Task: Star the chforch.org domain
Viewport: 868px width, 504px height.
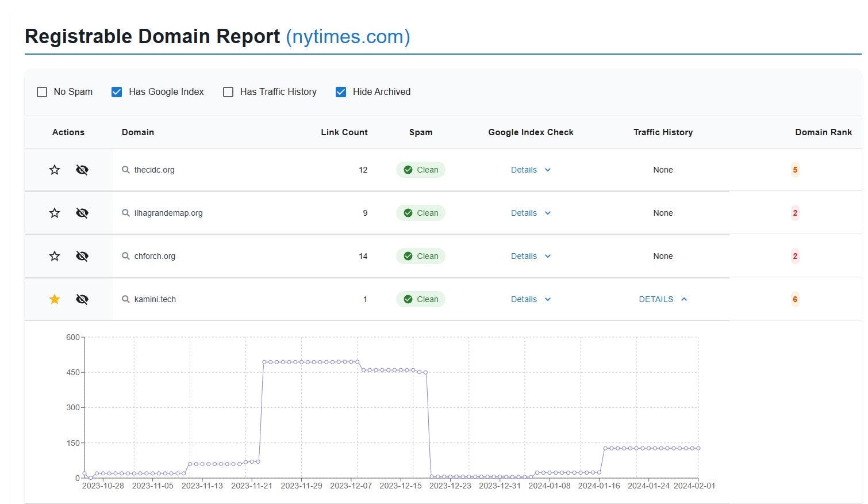Action: pyautogui.click(x=55, y=256)
